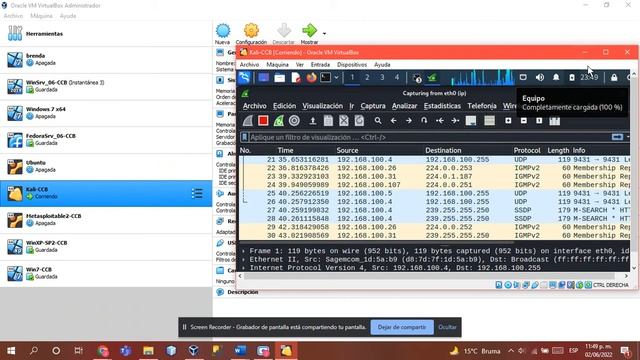This screenshot has width=640, height=360.
Task: Select packet 22 with destination 224.0.0.253
Action: tap(434, 168)
